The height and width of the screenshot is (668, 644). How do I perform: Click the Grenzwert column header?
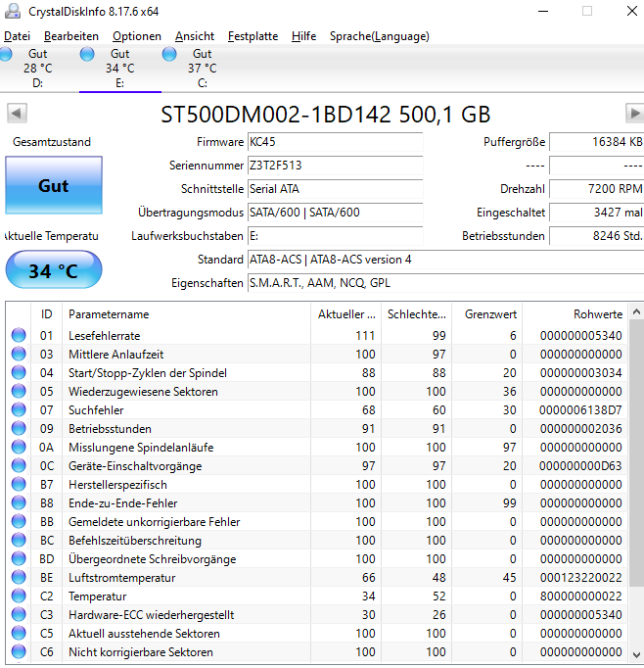(x=487, y=314)
